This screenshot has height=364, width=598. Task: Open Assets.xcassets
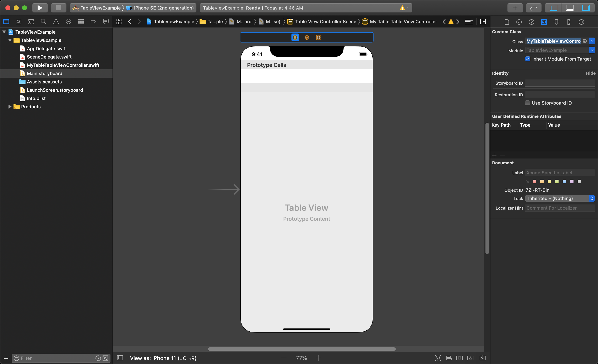pyautogui.click(x=44, y=82)
